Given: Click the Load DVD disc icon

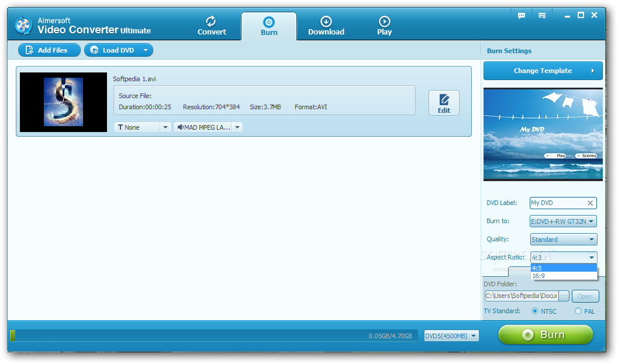Looking at the screenshot, I should (94, 50).
